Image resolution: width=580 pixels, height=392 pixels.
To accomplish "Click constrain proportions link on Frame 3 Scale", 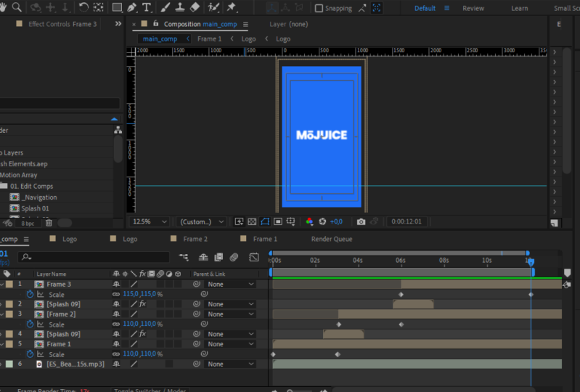I will coord(116,295).
